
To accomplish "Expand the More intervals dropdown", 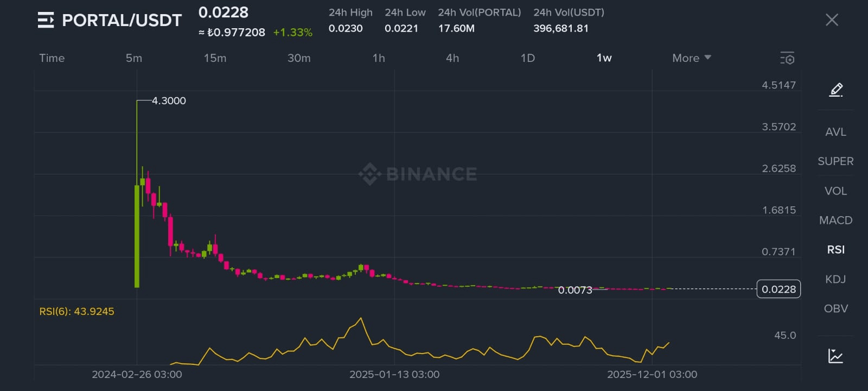I will pos(692,58).
